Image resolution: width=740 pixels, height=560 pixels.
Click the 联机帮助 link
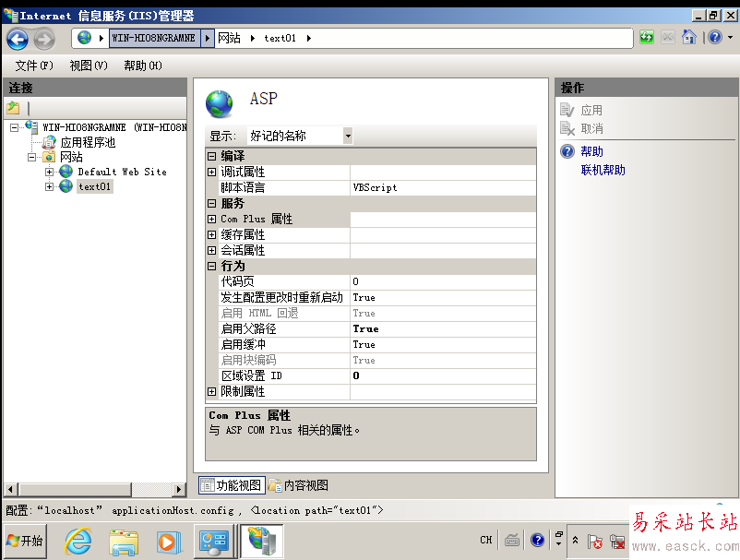point(603,170)
